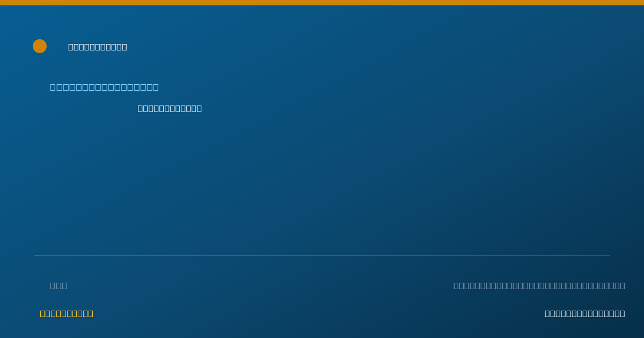The image size is (644, 338).
Task: Click the first glyph of the yellow text
Action: tap(43, 313)
